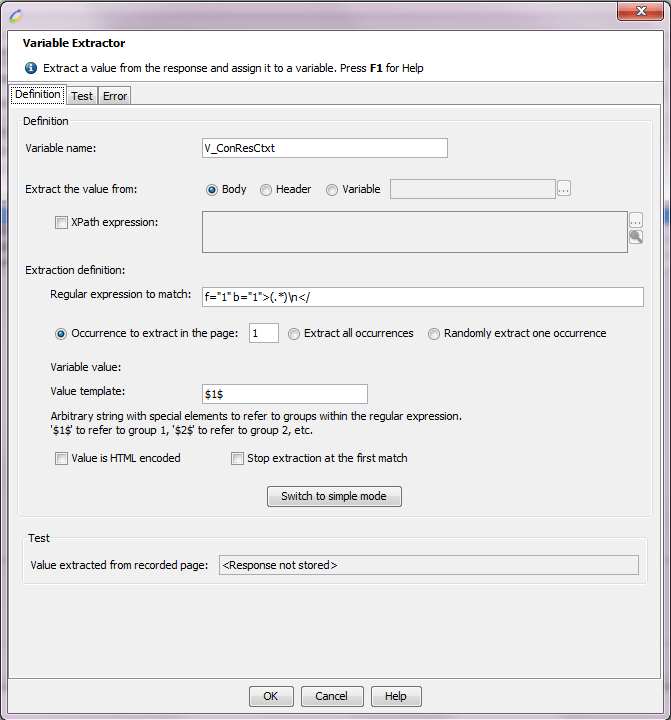
Task: Enable Stop extraction at the first match
Action: tap(237, 459)
